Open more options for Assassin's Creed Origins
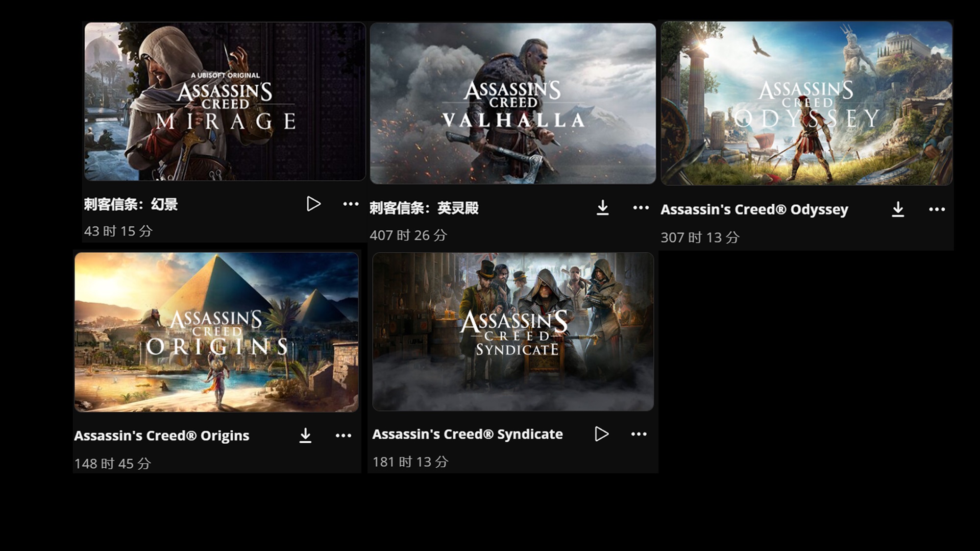 pyautogui.click(x=343, y=435)
